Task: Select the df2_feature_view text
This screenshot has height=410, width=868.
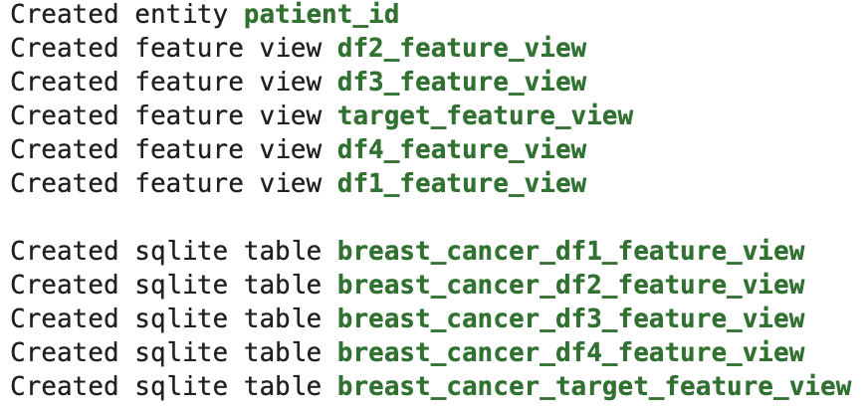Action: [x=462, y=49]
